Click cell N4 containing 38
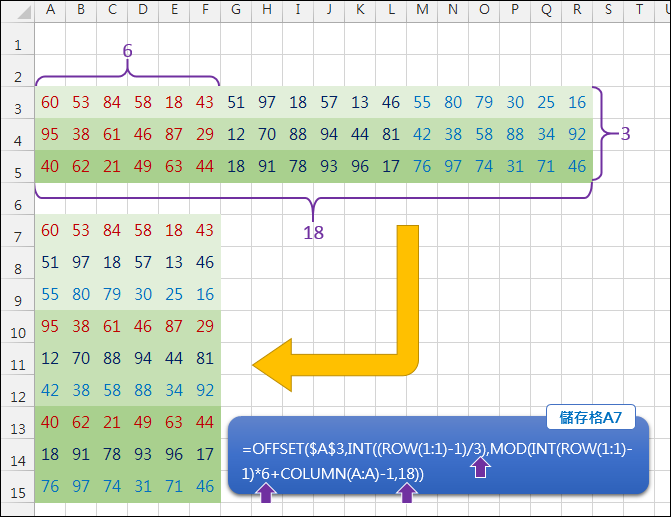671x517 pixels. pos(453,134)
